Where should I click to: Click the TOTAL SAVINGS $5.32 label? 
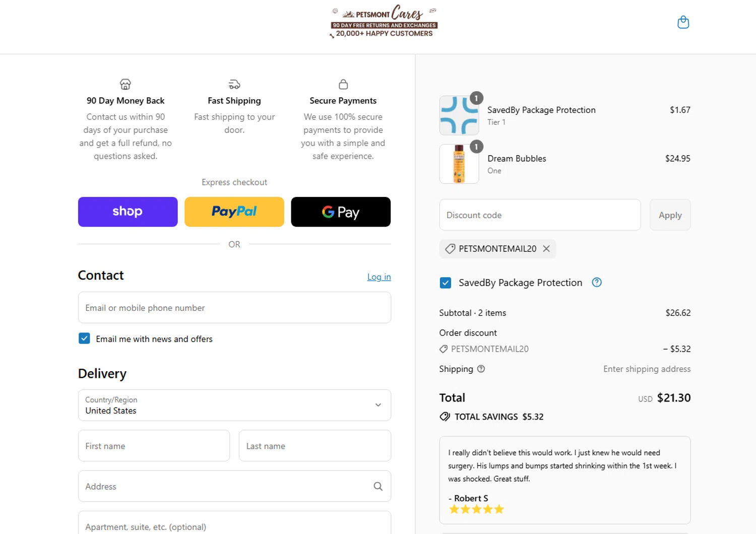click(499, 417)
